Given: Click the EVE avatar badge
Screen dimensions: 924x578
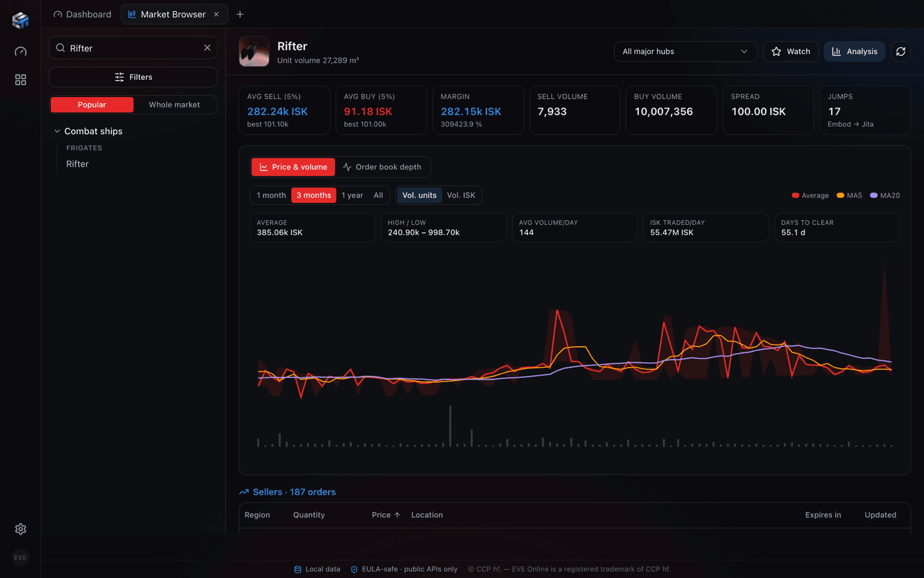Looking at the screenshot, I should [x=20, y=558].
